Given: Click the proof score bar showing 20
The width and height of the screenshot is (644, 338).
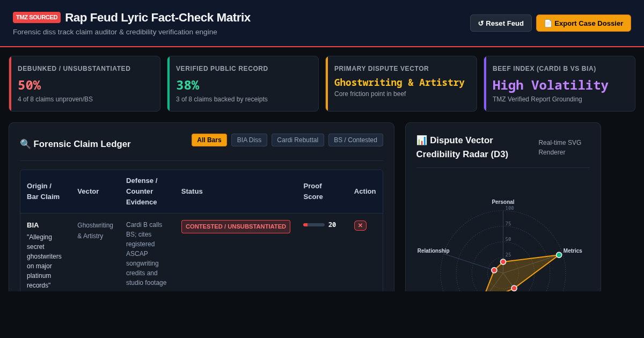Looking at the screenshot, I should [314, 225].
